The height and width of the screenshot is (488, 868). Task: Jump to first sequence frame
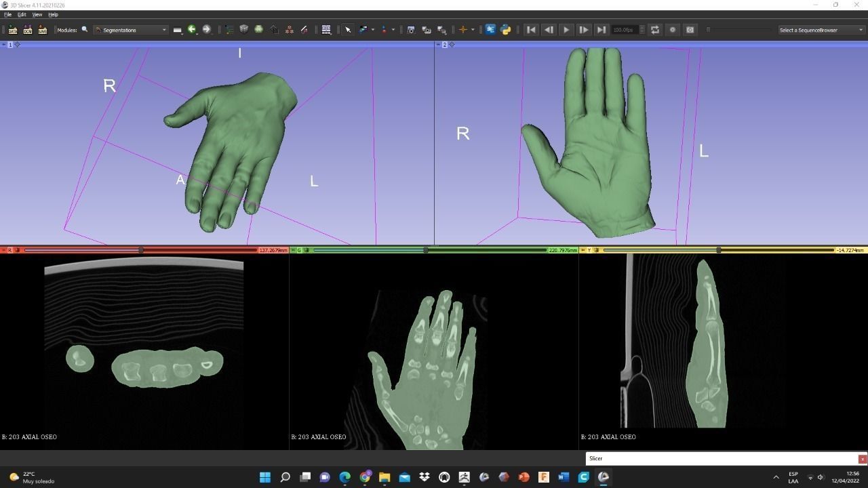click(531, 30)
